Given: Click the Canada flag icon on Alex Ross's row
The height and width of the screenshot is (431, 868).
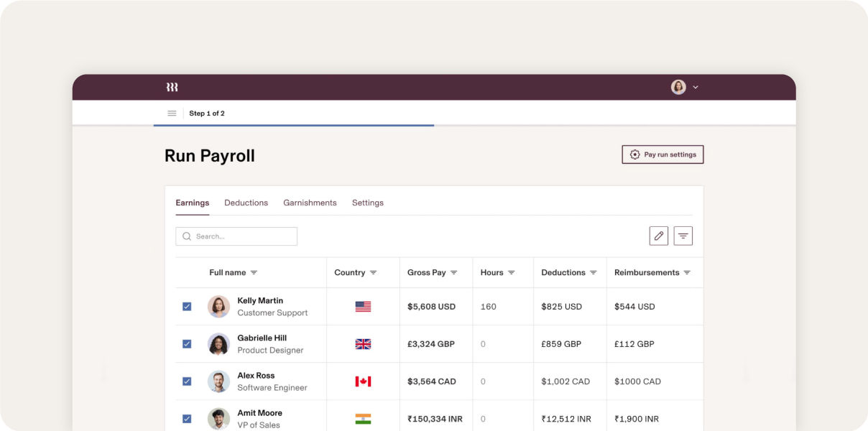Looking at the screenshot, I should (362, 381).
